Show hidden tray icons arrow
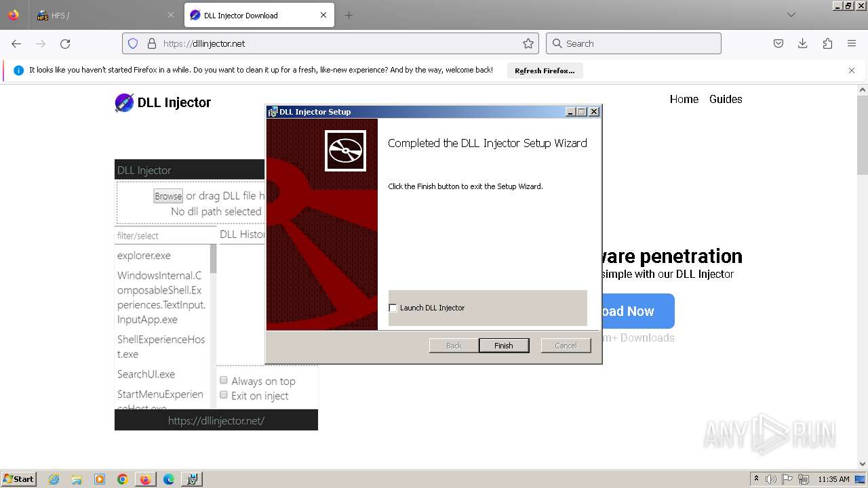Image resolution: width=868 pixels, height=488 pixels. 756,479
